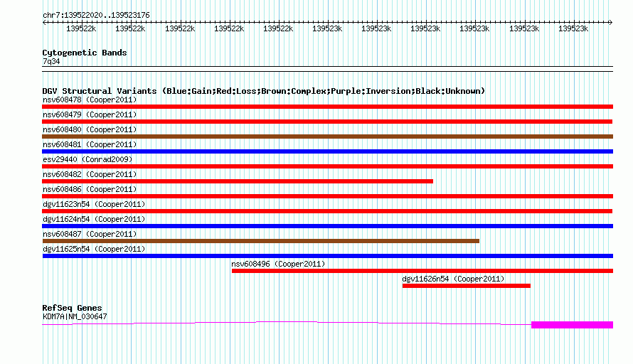Open nsv608480 (Cooper2011) variant label
633x364 pixels.
[90, 129]
